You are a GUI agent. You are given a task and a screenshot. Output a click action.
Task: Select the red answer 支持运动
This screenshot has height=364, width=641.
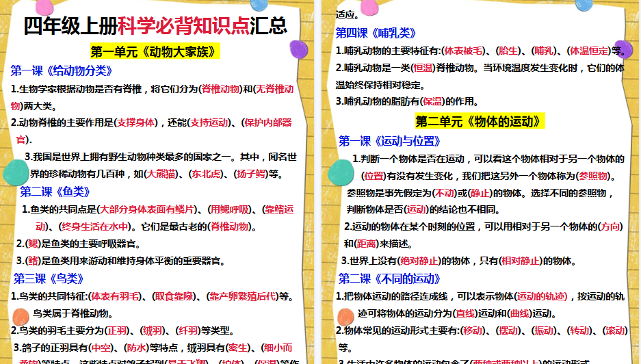[x=209, y=122]
